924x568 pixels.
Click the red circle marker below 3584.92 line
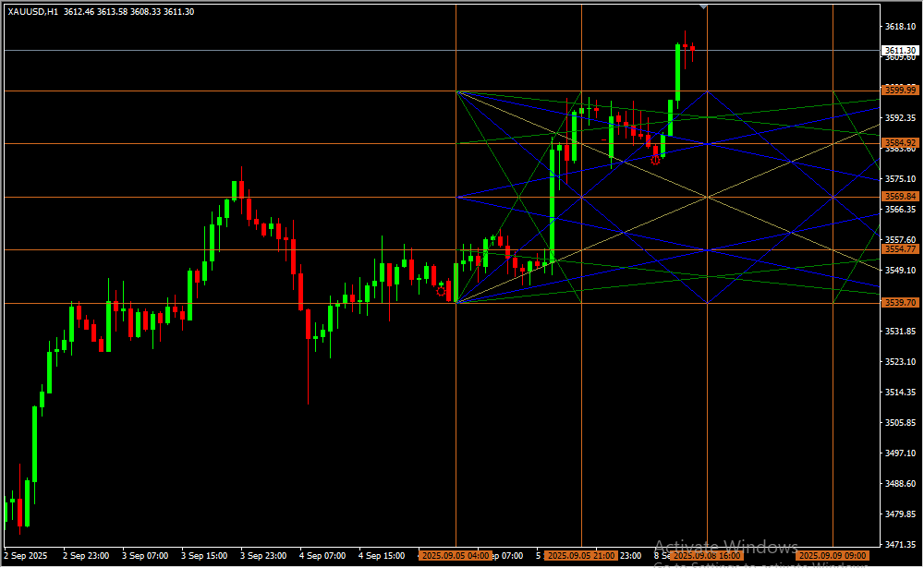[655, 160]
